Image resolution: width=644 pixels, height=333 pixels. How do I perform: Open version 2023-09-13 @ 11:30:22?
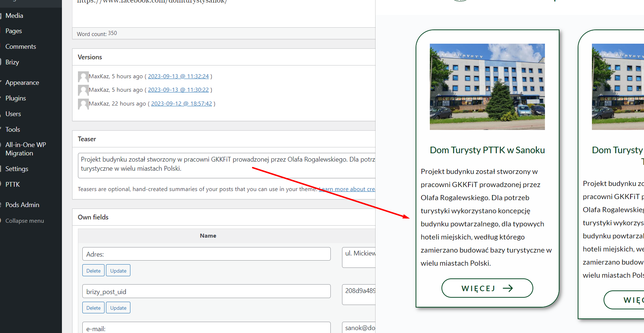click(x=178, y=90)
